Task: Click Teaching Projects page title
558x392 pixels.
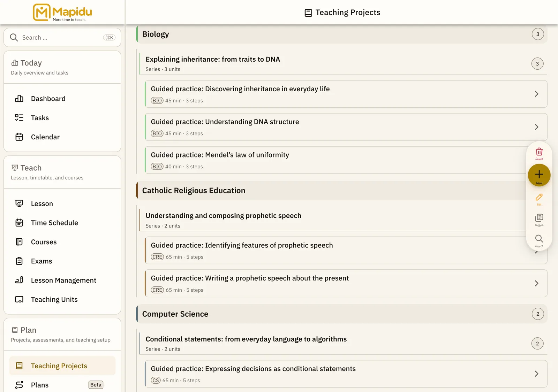Action: [x=348, y=13]
